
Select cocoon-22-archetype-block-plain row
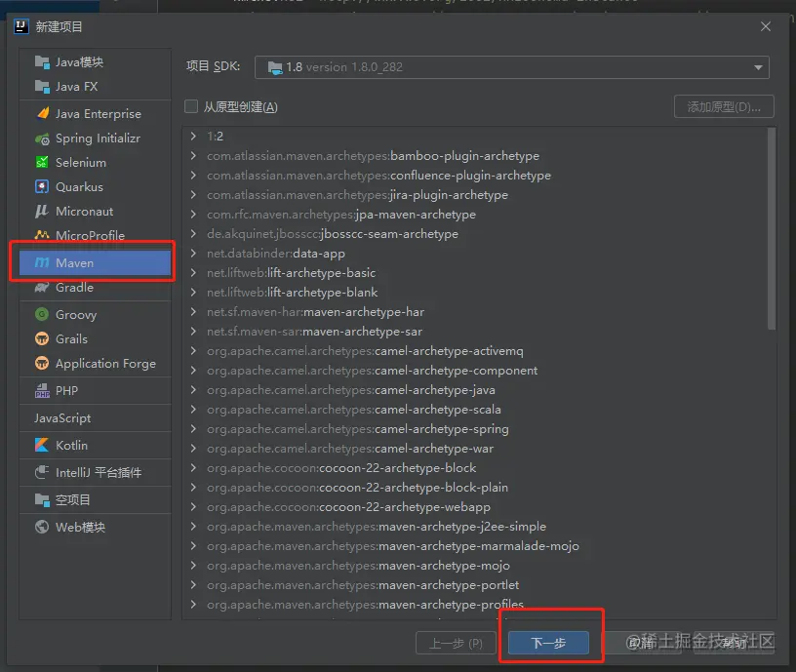475,488
